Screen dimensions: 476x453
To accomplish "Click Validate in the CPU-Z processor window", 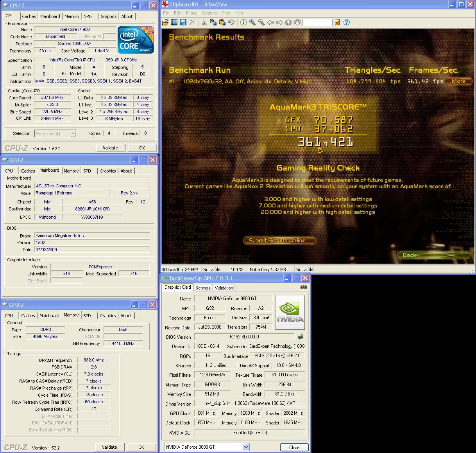I will point(110,148).
